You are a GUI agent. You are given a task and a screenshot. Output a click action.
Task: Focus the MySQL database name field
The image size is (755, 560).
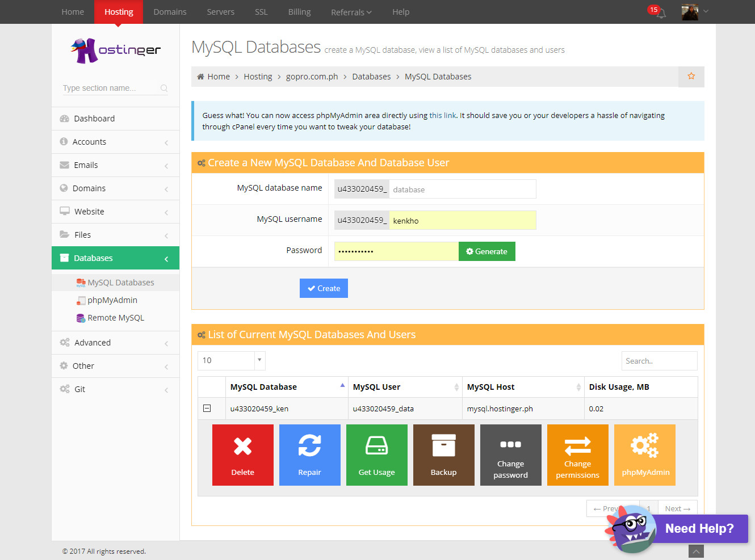coord(463,189)
